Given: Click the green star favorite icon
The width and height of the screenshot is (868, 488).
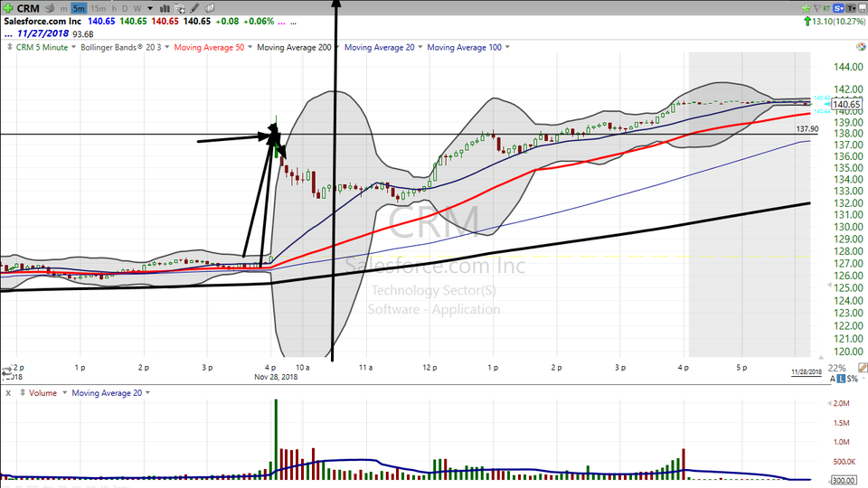Looking at the screenshot, I should tap(806, 8).
